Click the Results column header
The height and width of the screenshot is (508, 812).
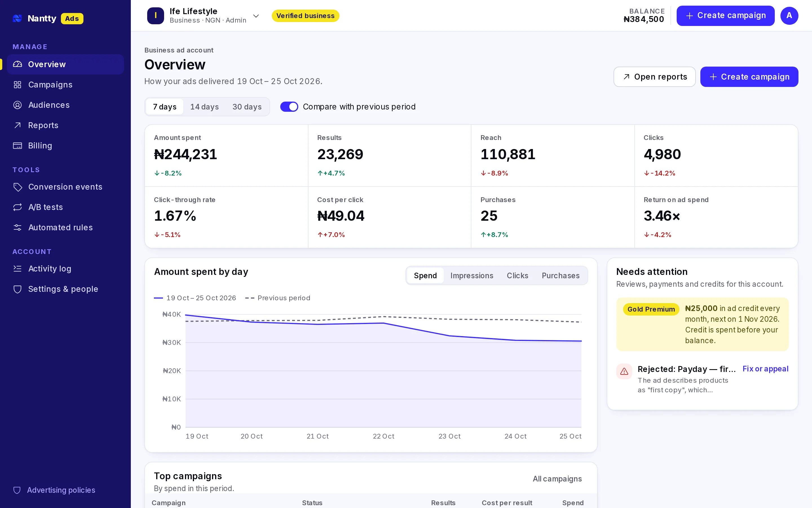pos(443,503)
